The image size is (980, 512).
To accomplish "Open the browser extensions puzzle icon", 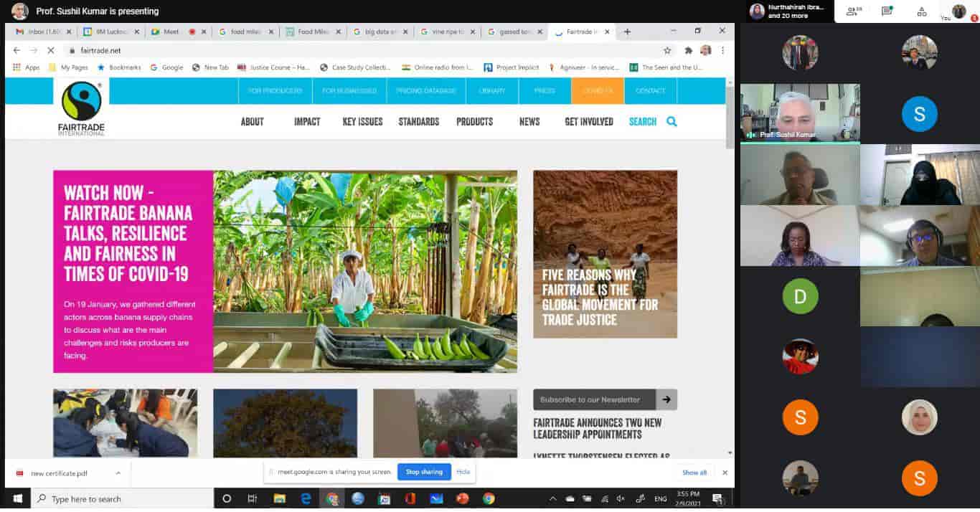I will (689, 51).
